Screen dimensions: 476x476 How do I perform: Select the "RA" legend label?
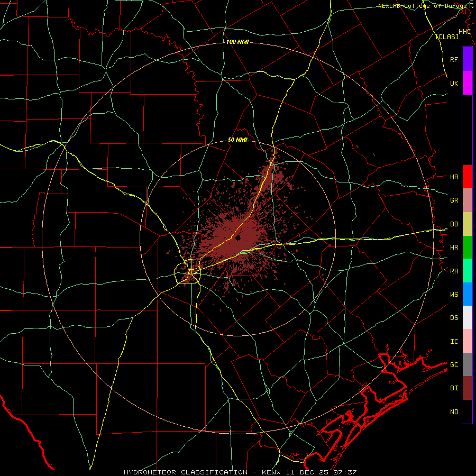[x=454, y=271]
